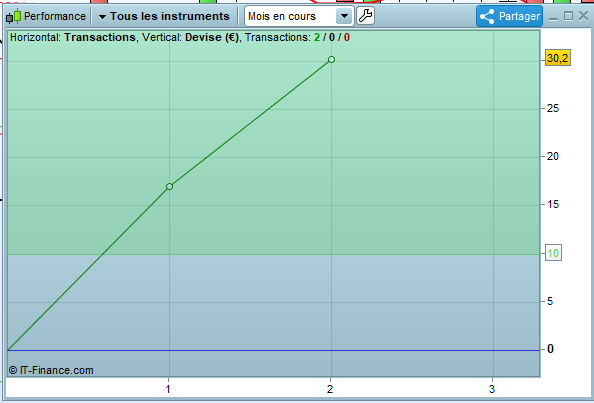Click the Partager share button
Image resolution: width=594 pixels, height=403 pixels.
click(510, 16)
